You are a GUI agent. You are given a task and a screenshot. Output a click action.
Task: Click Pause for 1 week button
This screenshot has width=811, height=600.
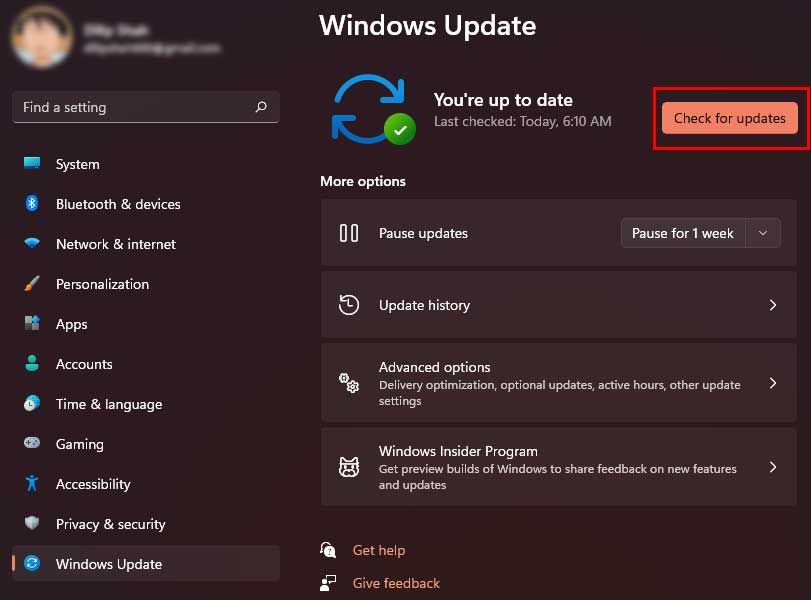pos(683,233)
